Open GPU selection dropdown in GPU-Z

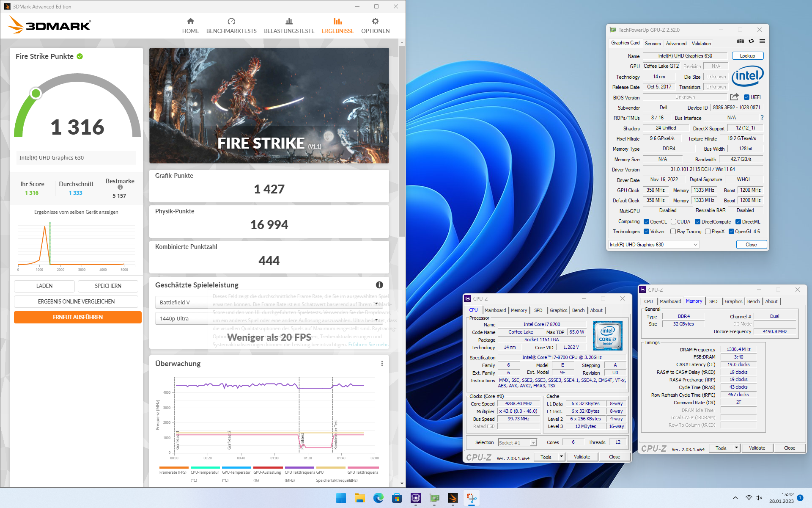click(653, 245)
